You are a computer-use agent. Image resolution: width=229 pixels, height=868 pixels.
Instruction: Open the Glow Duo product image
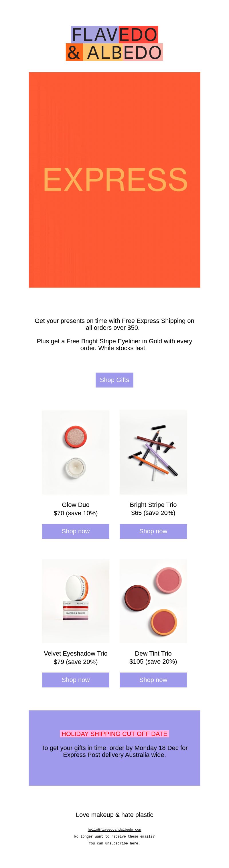(76, 452)
